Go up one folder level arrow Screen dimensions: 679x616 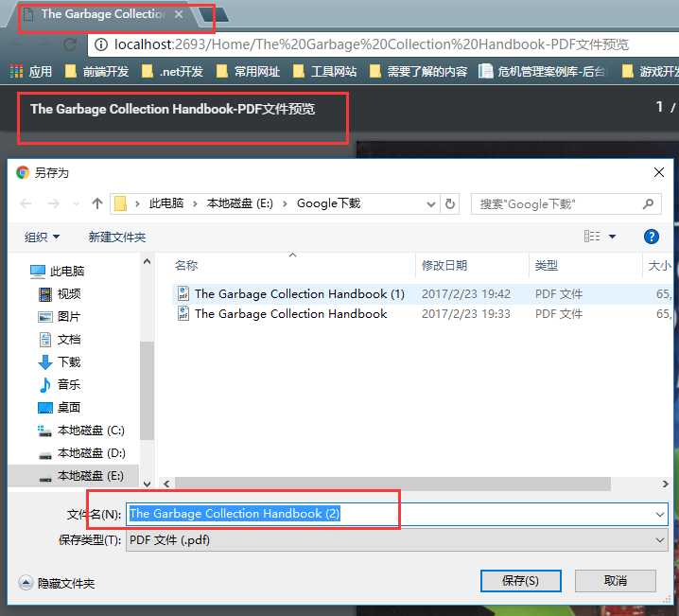(x=97, y=203)
